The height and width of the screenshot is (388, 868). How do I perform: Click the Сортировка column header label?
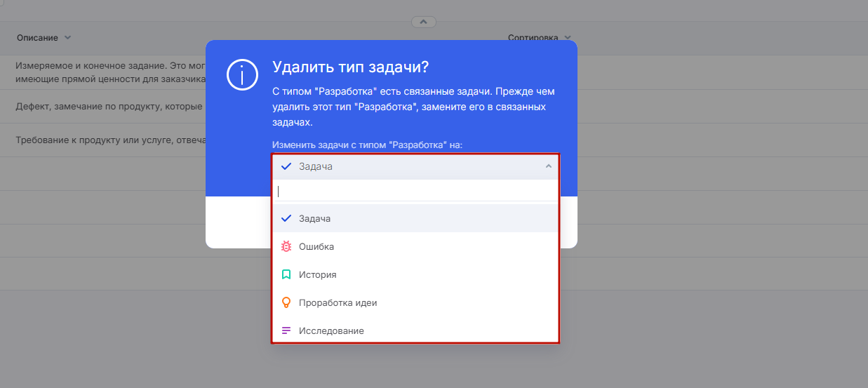point(533,38)
